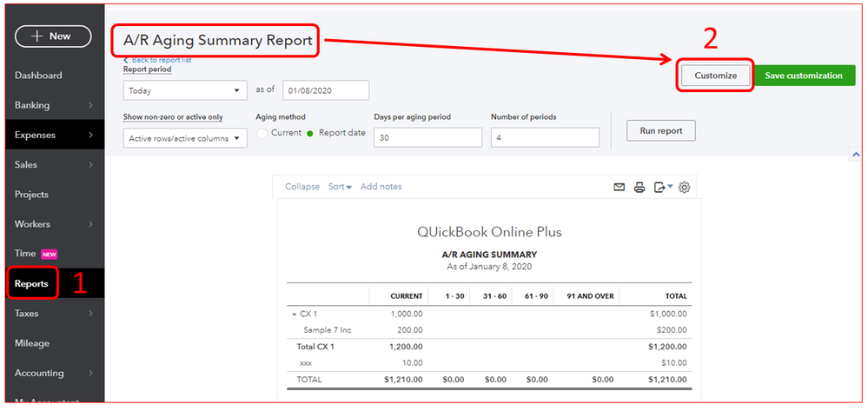
Task: Collapse the CX 1 customer row
Action: 294,314
